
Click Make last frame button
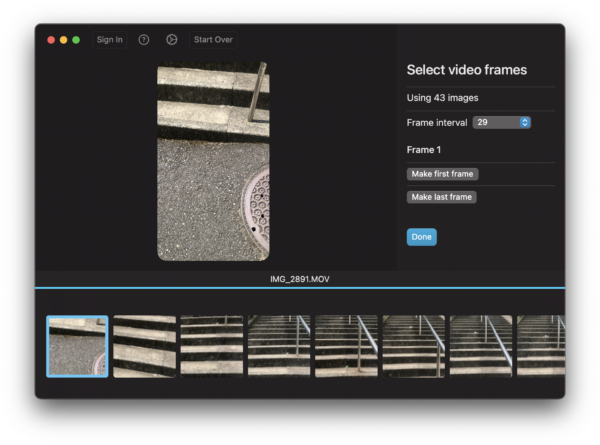tap(442, 197)
